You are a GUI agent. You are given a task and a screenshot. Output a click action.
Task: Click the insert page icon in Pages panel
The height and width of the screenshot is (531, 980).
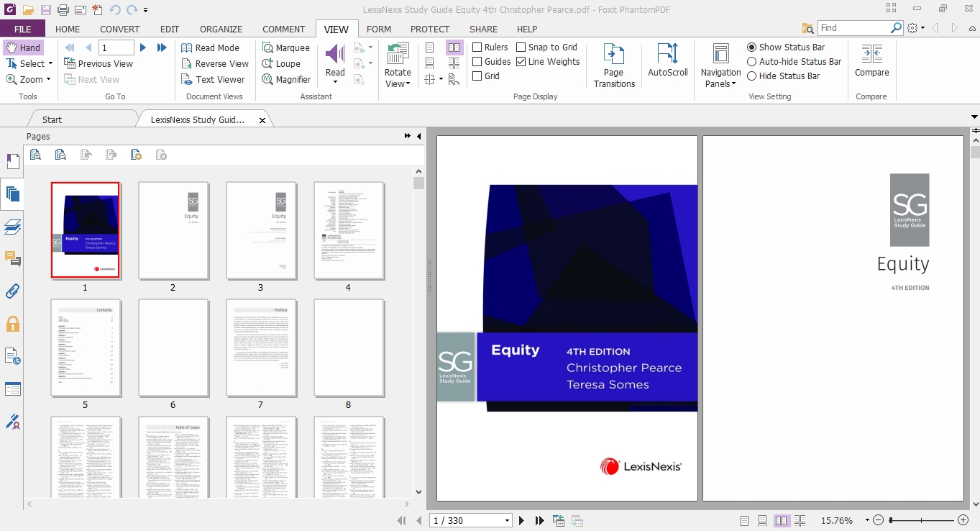(136, 154)
